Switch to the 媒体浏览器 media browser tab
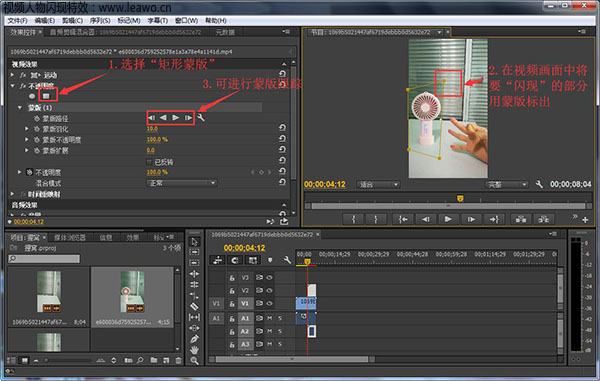 (x=70, y=238)
